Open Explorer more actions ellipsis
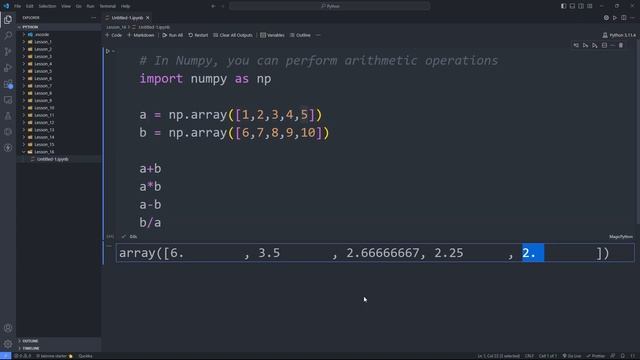640x360 pixels. tap(93, 18)
